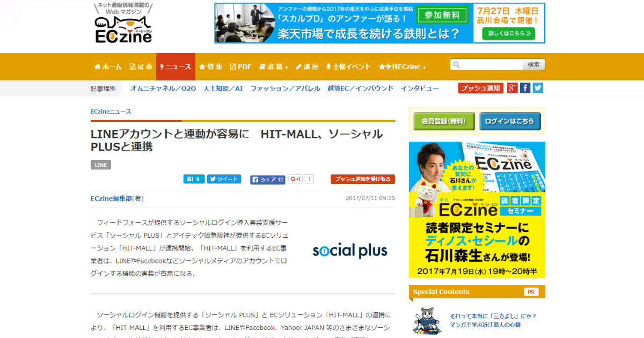Open the Facebook icon in subnav
This screenshot has width=644, height=338.
pyautogui.click(x=525, y=88)
